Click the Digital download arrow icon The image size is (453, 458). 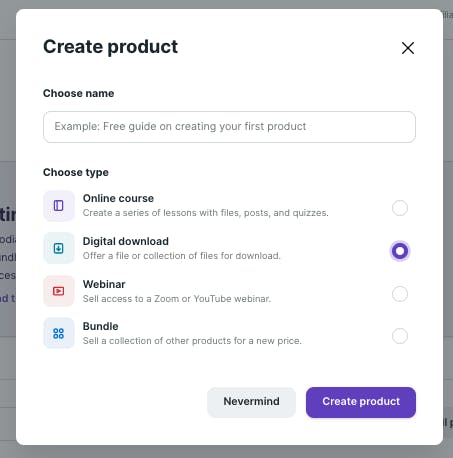pos(59,248)
